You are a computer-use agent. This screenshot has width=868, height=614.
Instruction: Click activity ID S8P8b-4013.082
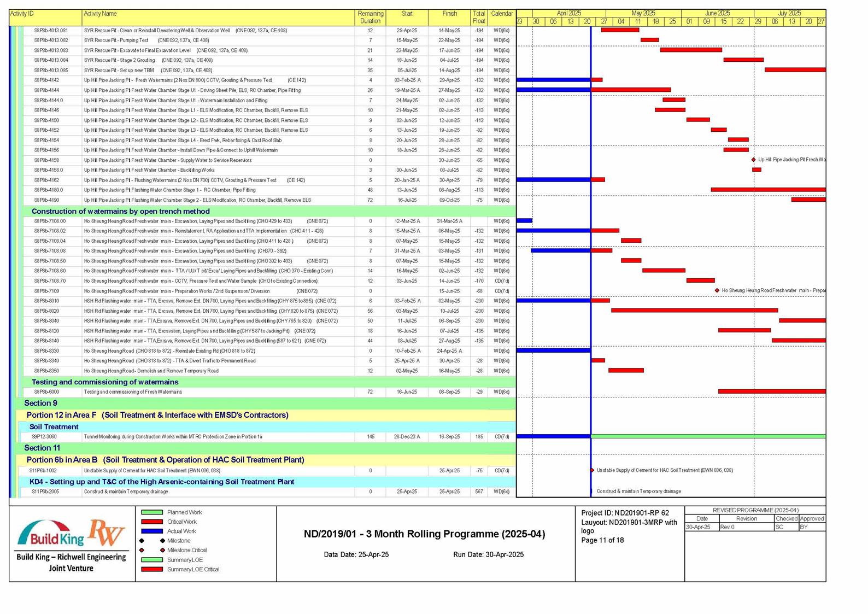pos(51,40)
